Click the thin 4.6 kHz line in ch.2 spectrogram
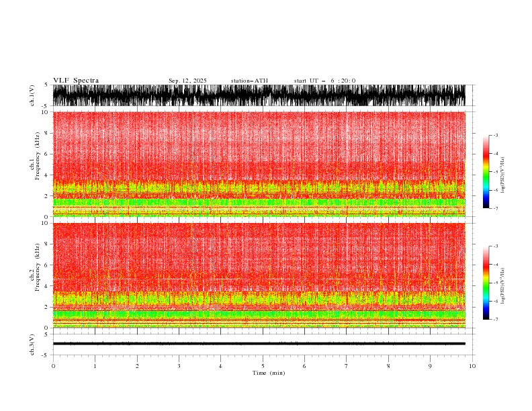Screen dimensions: 532x411 (259, 279)
